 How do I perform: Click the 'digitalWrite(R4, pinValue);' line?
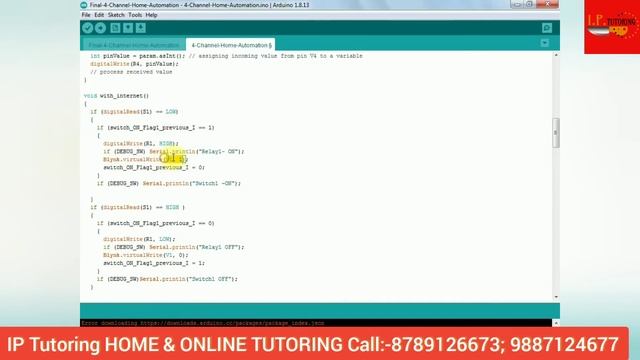click(x=135, y=64)
